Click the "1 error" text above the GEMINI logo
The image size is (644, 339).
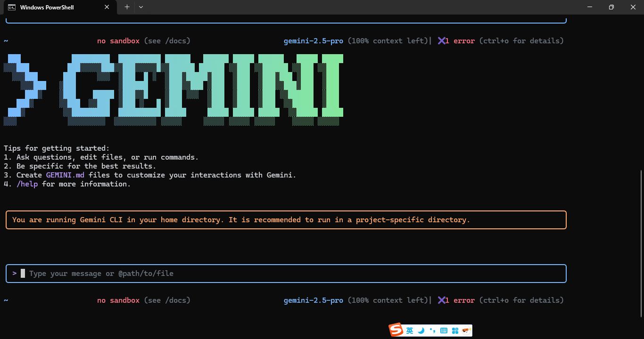tap(461, 41)
